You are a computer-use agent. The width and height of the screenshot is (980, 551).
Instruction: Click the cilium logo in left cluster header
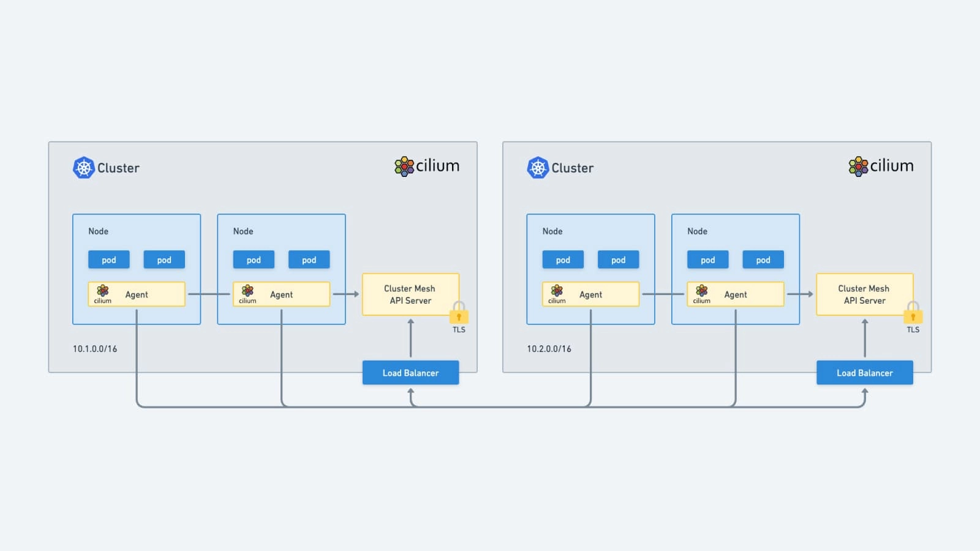pos(427,166)
